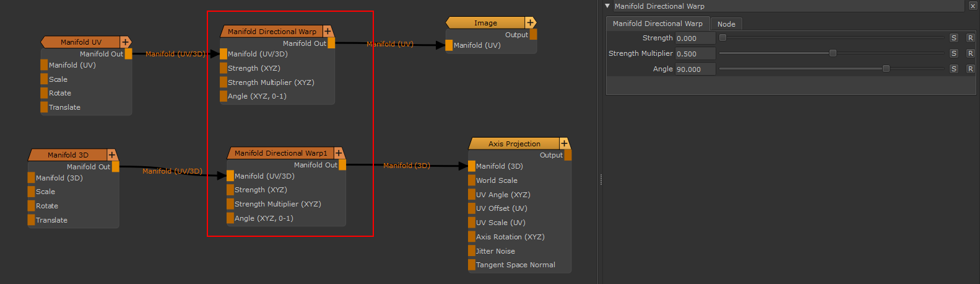Toggle the S button for Strength
The width and height of the screenshot is (980, 284).
[x=953, y=38]
